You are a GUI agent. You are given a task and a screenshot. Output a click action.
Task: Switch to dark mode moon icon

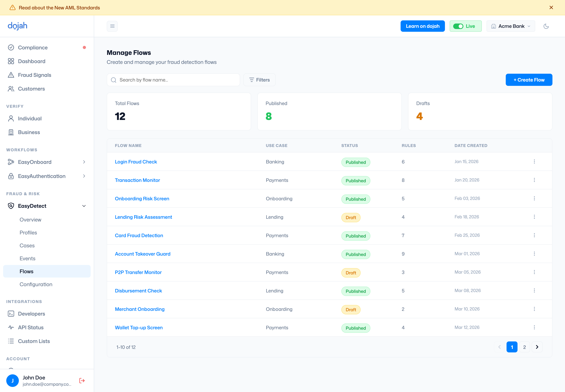[x=546, y=26]
